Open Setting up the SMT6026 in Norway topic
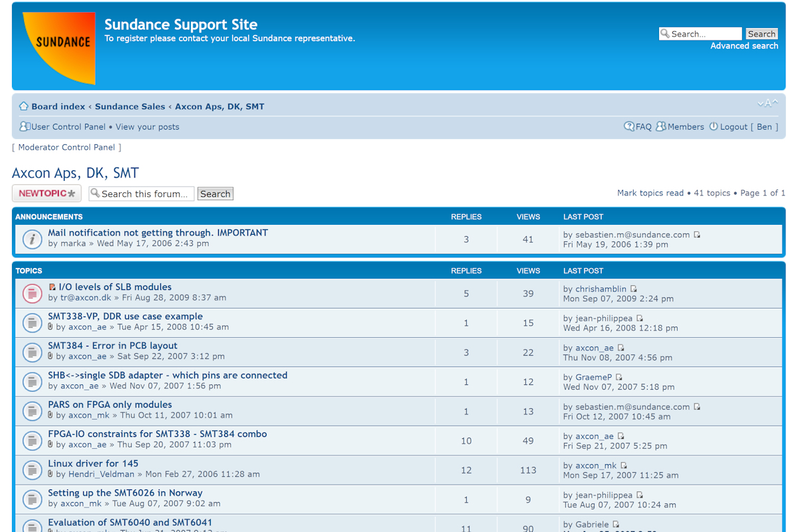Viewport: 798px width, 532px height. [125, 493]
